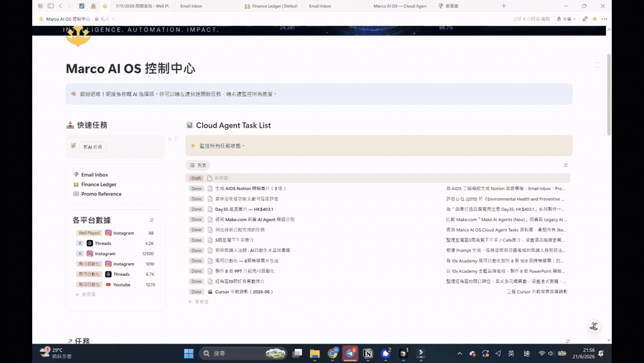Screen dimensions: 644x363
Task: Click the yellow page icon above the title
Action: [78, 38]
